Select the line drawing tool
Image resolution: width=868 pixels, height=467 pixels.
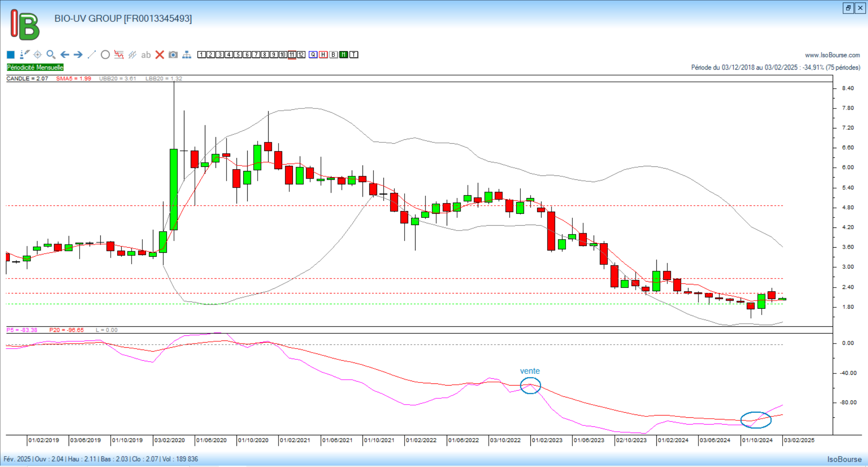click(x=92, y=55)
